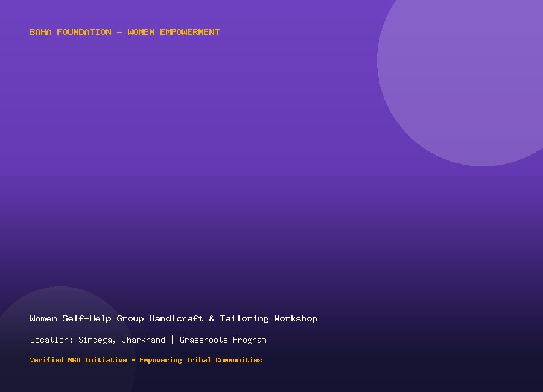Select the 'Tribal Communities' words
The width and height of the screenshot is (543, 392).
(224, 360)
